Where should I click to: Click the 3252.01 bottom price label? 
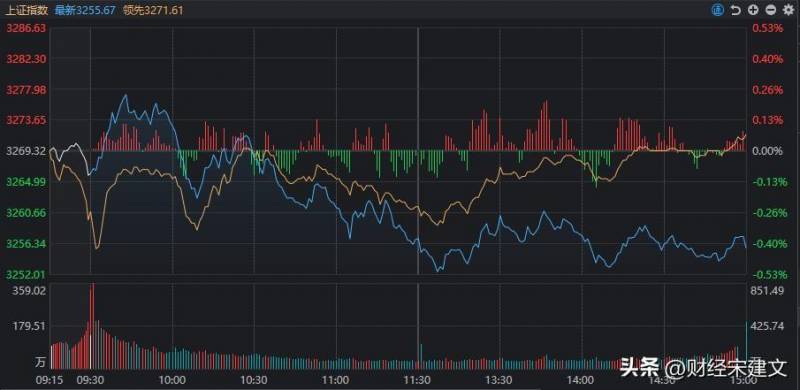(26, 275)
